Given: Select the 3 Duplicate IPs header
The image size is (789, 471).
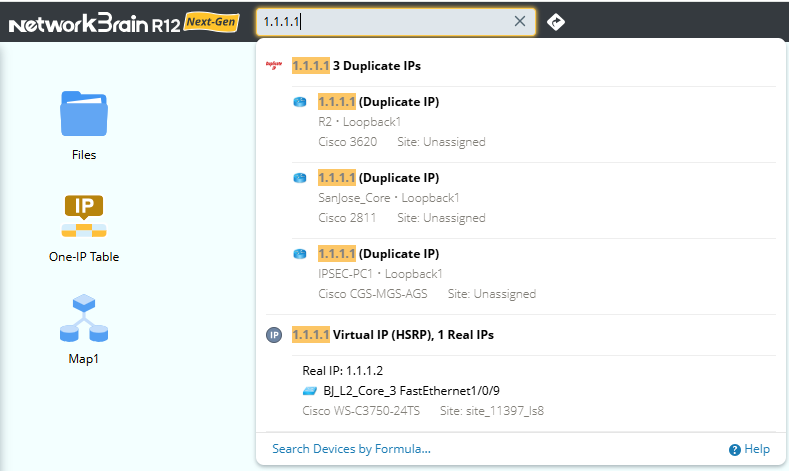Looking at the screenshot, I should point(356,66).
